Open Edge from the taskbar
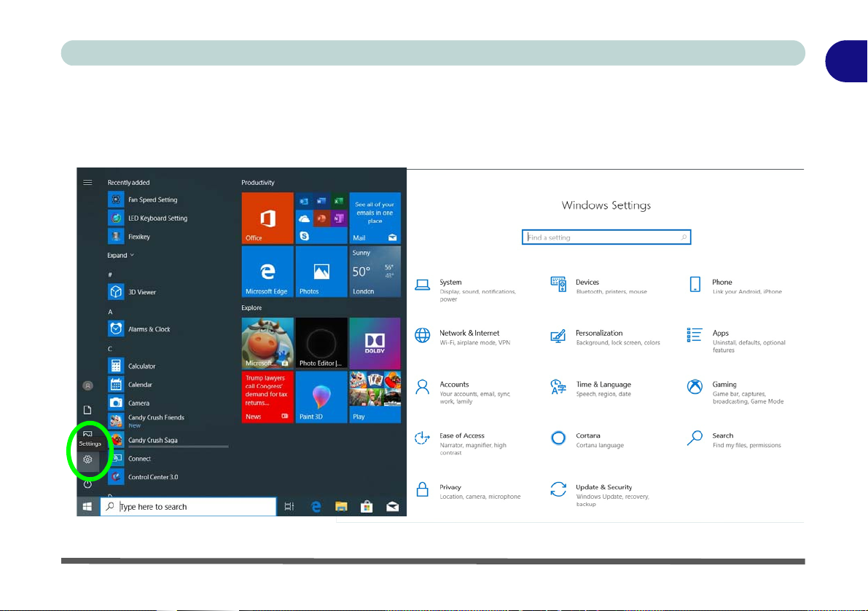868x611 pixels. pos(316,506)
